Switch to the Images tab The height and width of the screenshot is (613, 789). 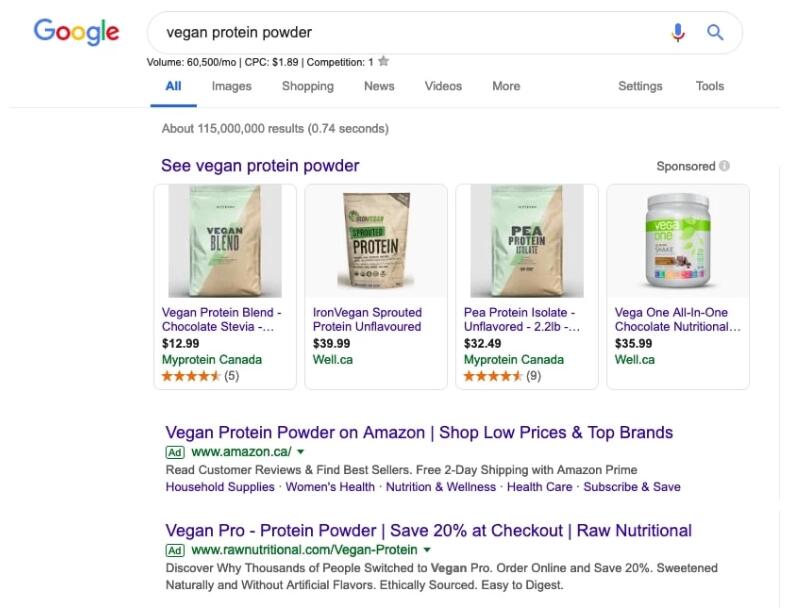click(x=231, y=86)
